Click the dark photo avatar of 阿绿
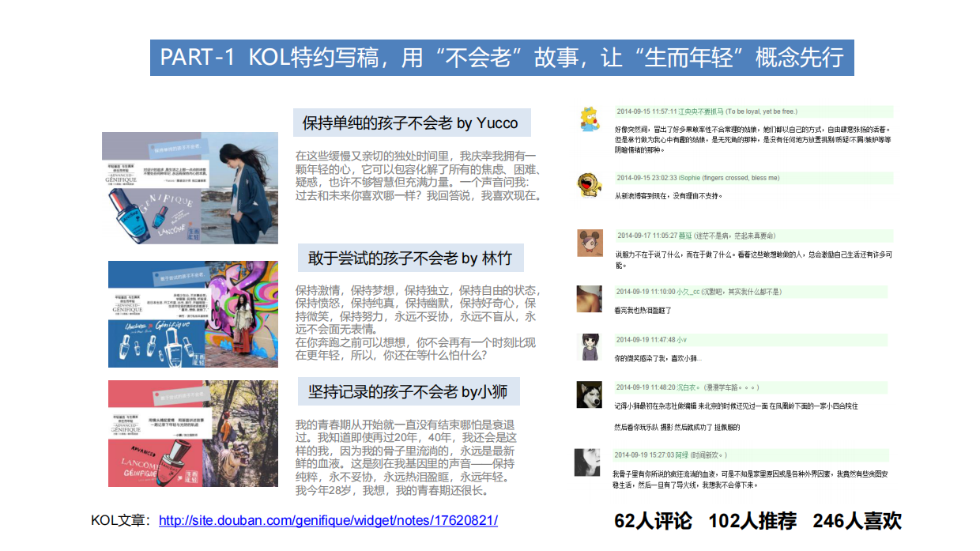The height and width of the screenshot is (551, 980). pyautogui.click(x=588, y=461)
